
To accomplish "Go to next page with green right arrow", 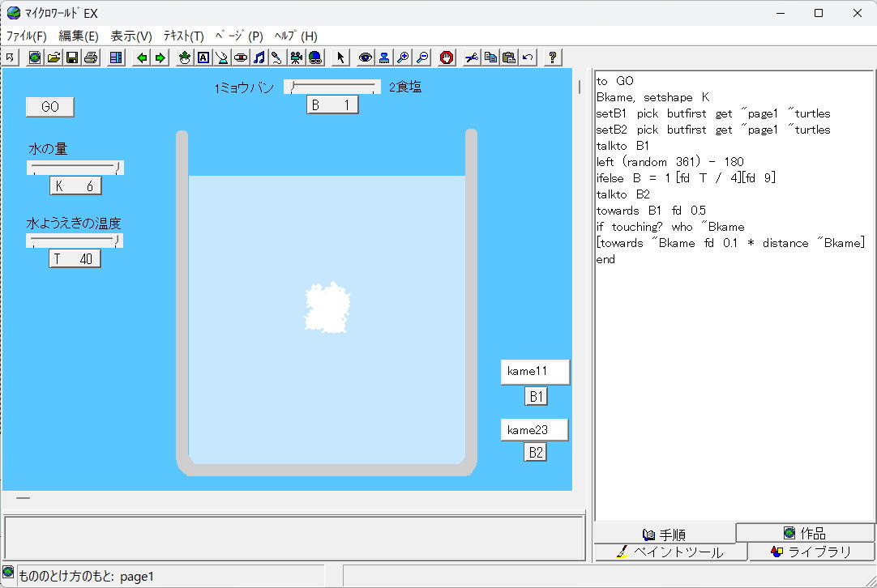I will coord(160,58).
